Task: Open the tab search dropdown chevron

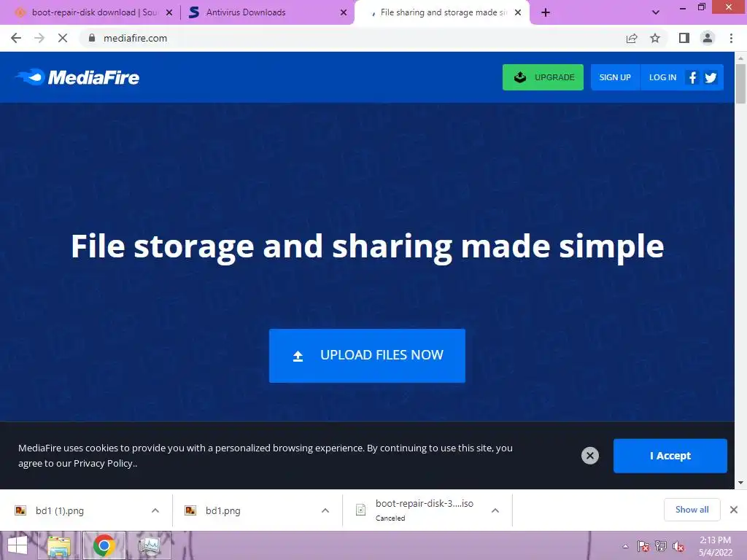Action: pos(656,12)
